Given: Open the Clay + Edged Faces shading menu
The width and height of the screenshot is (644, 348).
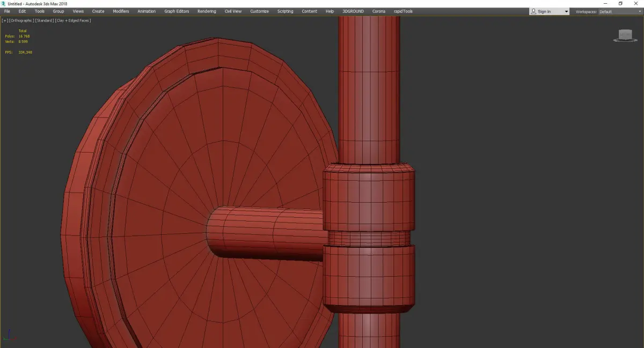Looking at the screenshot, I should (73, 20).
